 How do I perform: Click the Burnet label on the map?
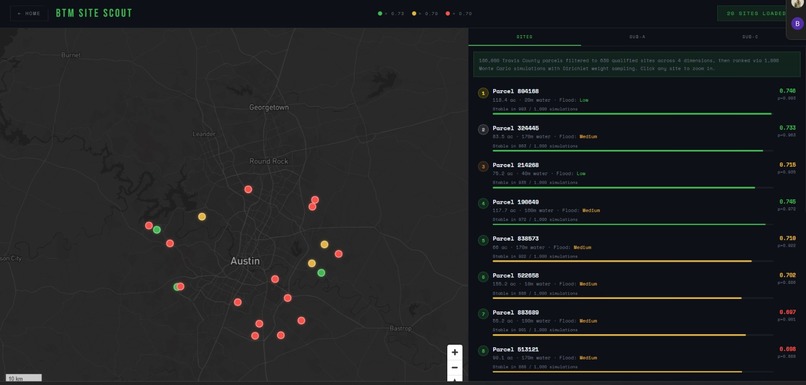(x=71, y=55)
